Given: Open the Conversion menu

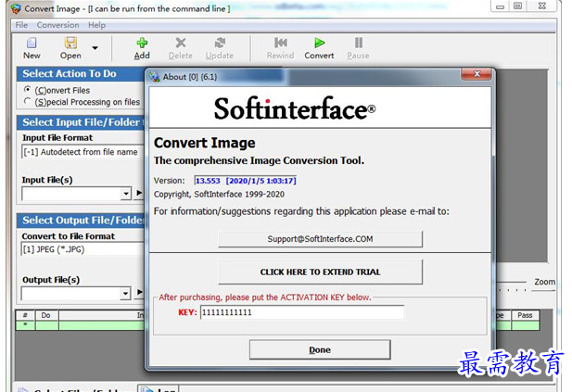Looking at the screenshot, I should click(57, 25).
